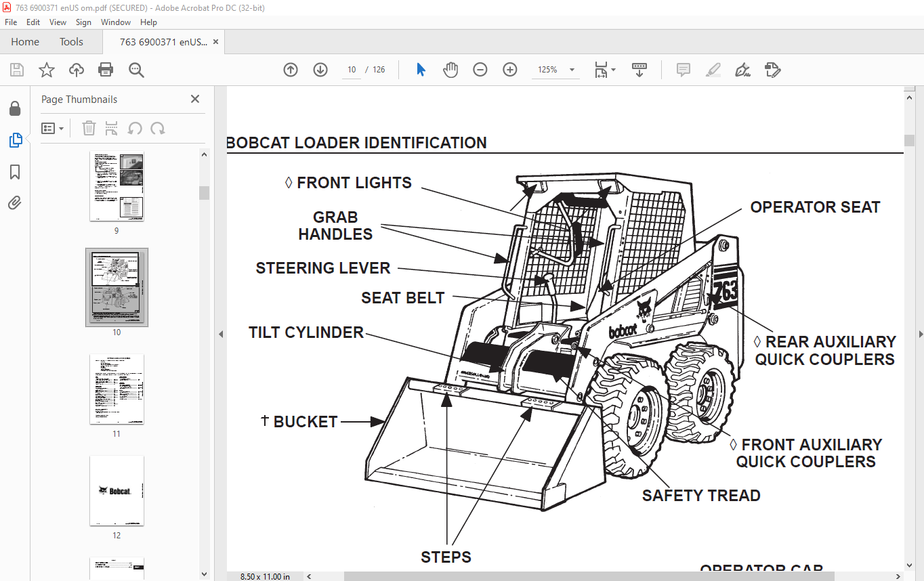Select the 763 6900371 enUS document tab

pyautogui.click(x=163, y=42)
